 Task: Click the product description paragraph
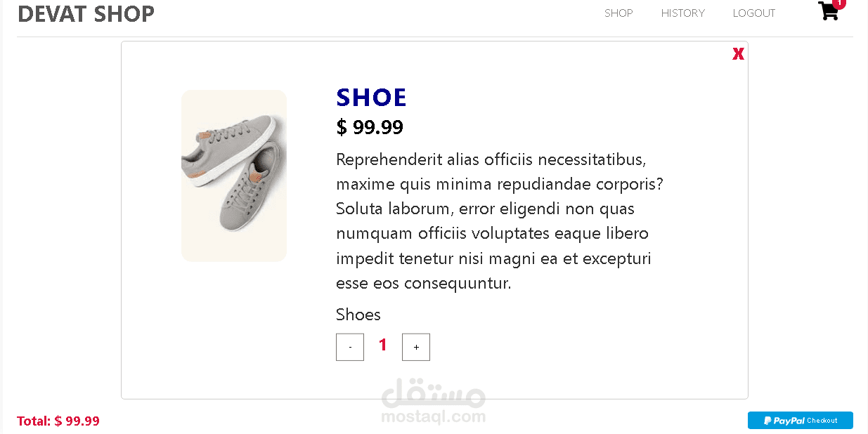[x=499, y=221]
